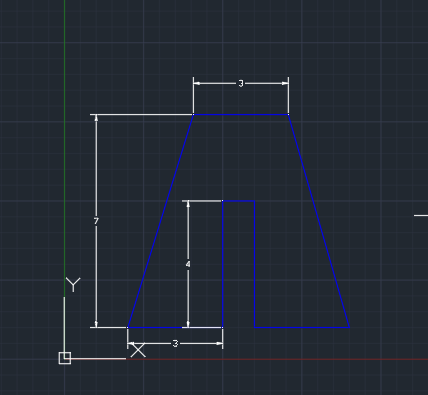Select the red X axis line
The image size is (428, 395).
277,359
